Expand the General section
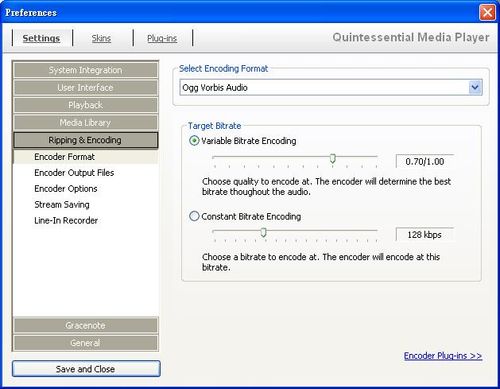This screenshot has width=500, height=389. pyautogui.click(x=85, y=343)
